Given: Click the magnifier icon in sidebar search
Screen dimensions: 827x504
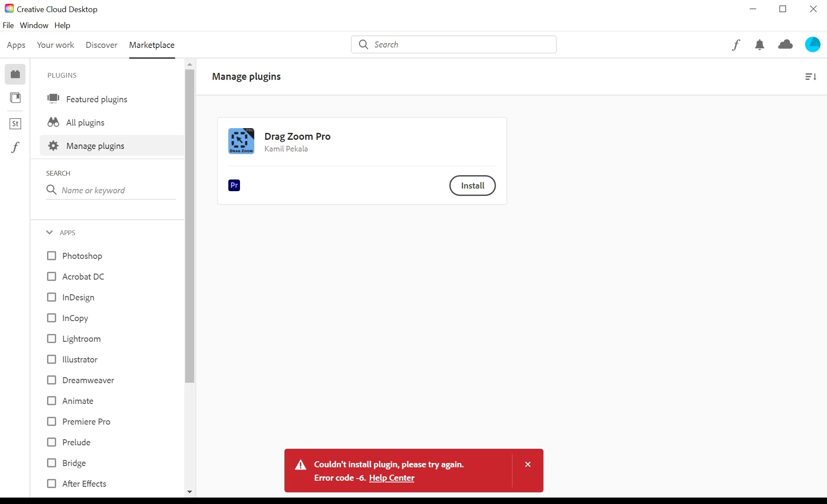Looking at the screenshot, I should coord(51,190).
